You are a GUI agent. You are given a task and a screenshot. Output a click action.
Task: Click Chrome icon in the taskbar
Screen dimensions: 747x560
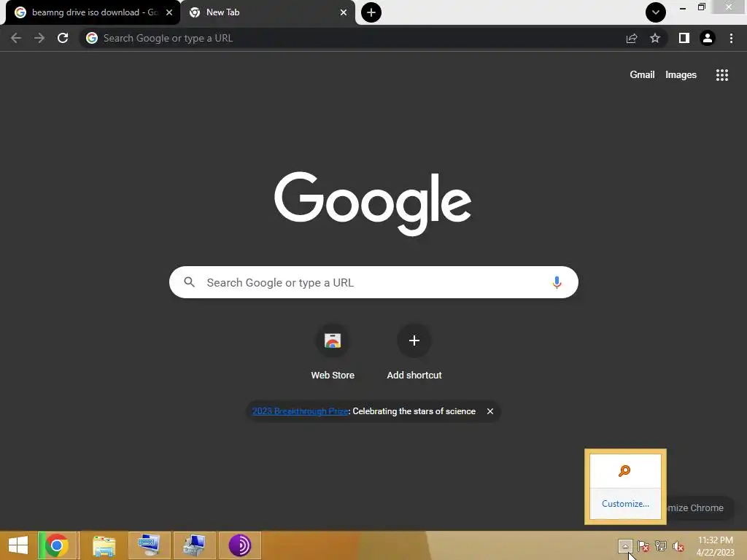click(57, 545)
